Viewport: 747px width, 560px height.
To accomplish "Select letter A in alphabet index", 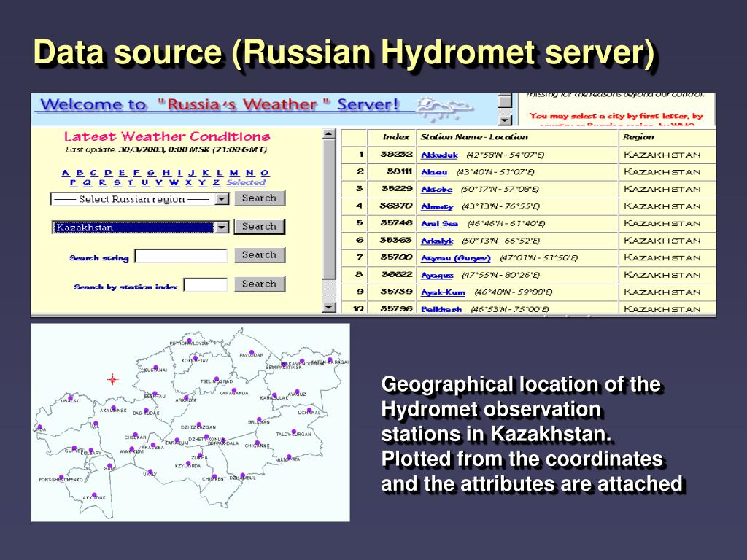I will pyautogui.click(x=66, y=173).
